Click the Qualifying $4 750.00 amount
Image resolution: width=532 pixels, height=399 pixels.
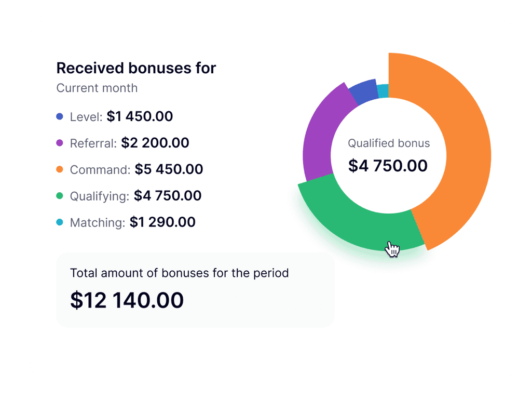point(168,196)
